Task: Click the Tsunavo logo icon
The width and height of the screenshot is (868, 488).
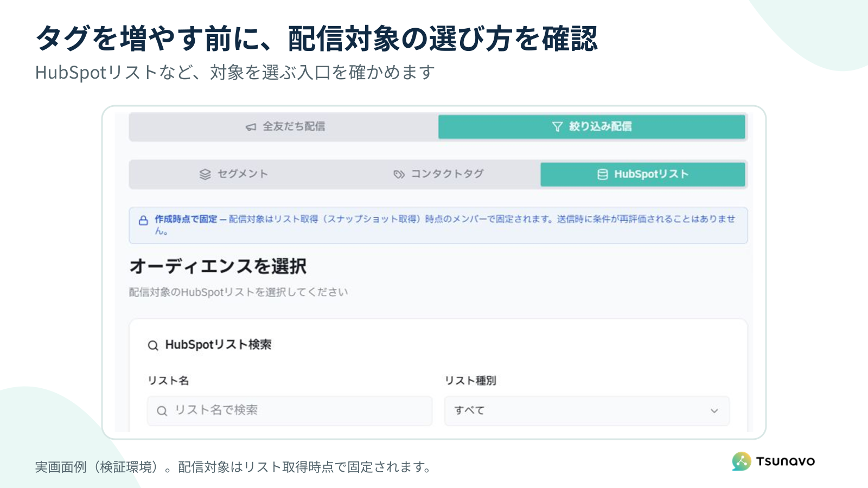Action: (x=742, y=461)
